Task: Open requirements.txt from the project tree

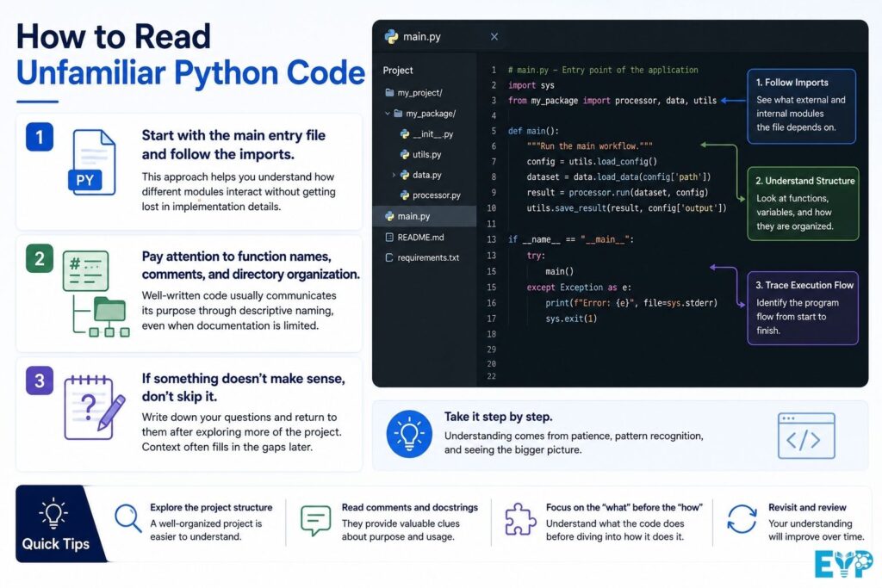Action: click(x=422, y=257)
